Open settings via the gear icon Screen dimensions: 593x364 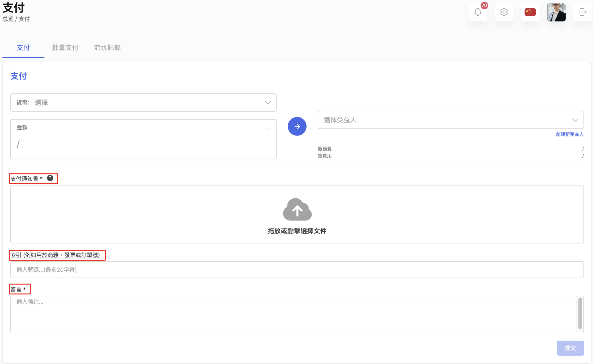click(x=504, y=12)
